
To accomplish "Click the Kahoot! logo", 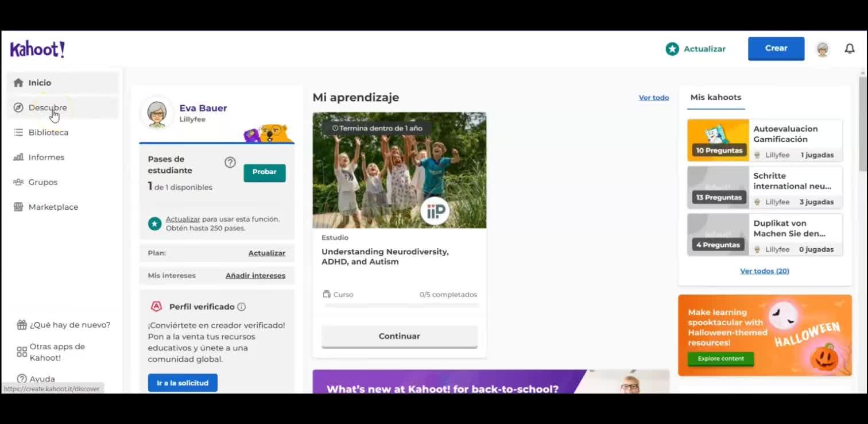I will (x=37, y=49).
